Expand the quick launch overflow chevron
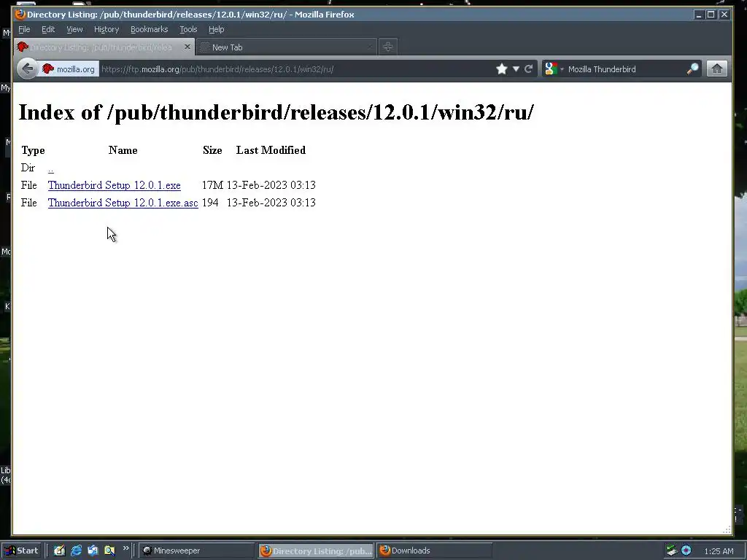Image resolution: width=747 pixels, height=560 pixels. (x=125, y=548)
